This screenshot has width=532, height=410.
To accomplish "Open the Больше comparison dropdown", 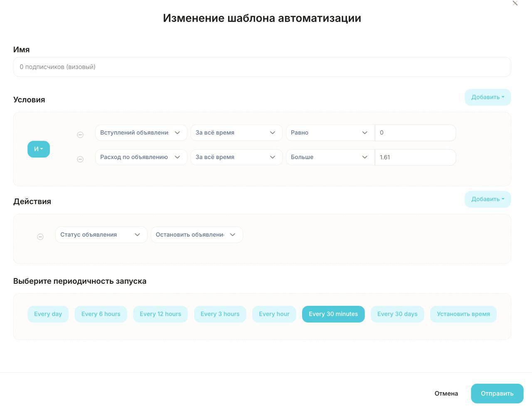I will coord(330,157).
